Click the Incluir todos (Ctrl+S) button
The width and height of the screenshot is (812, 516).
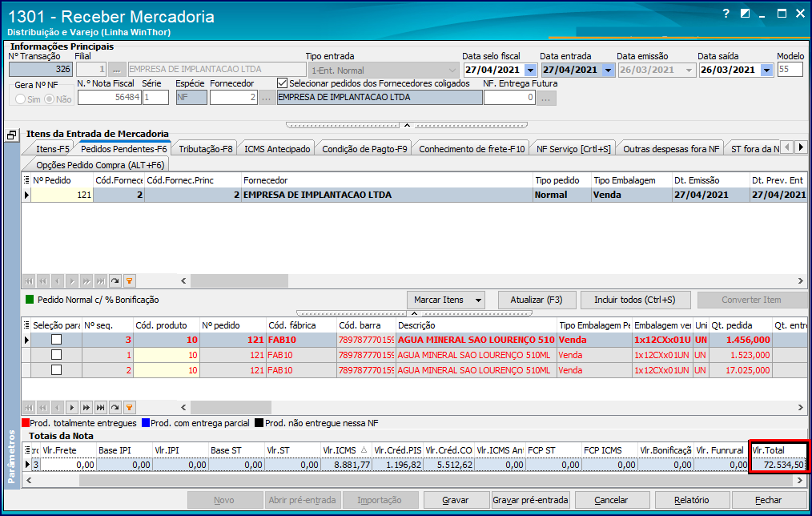tap(635, 300)
